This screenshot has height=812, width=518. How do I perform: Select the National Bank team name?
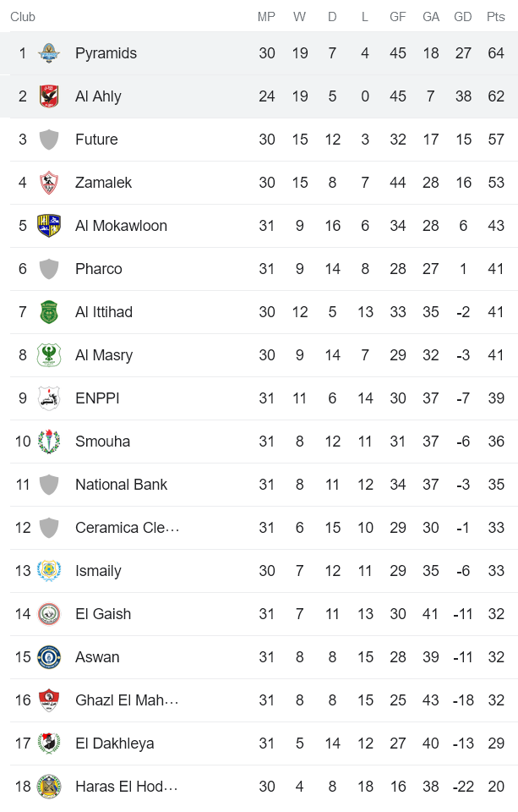[121, 485]
